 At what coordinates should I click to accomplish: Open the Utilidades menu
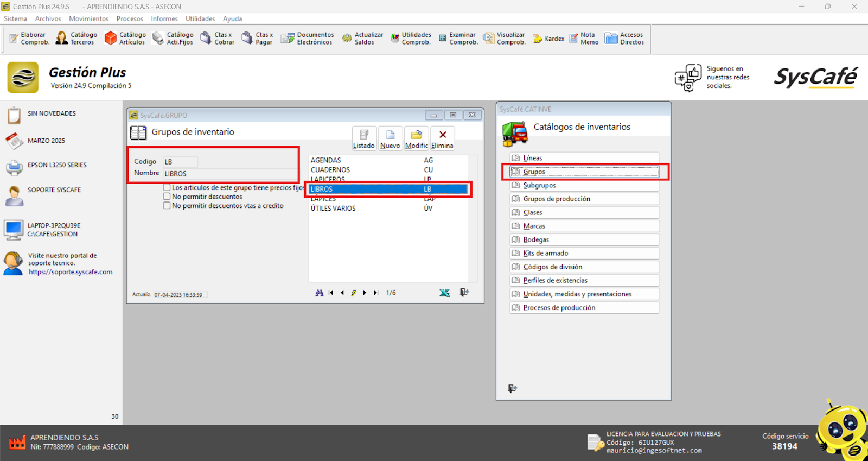tap(200, 18)
